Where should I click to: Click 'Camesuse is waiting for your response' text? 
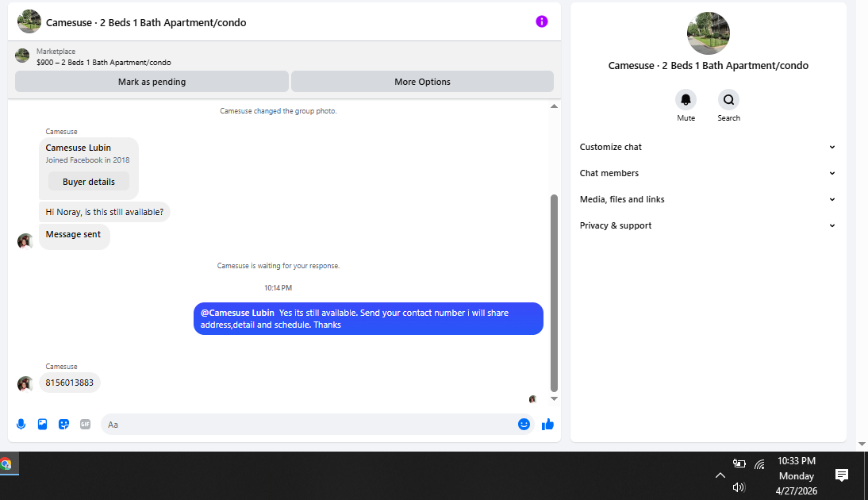[x=278, y=266]
